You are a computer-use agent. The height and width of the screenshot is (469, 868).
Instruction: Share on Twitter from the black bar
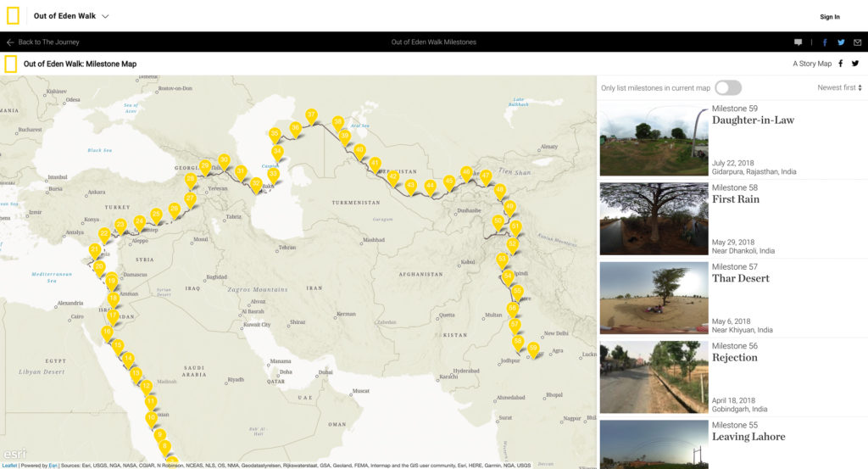tap(841, 42)
